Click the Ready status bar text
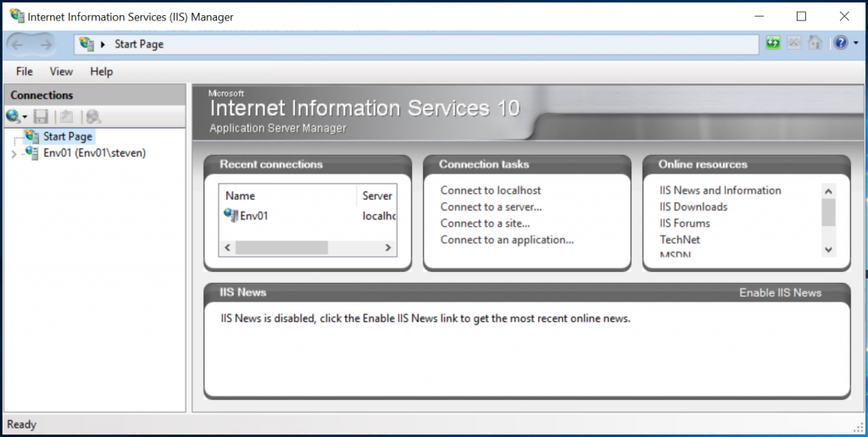 tap(21, 424)
